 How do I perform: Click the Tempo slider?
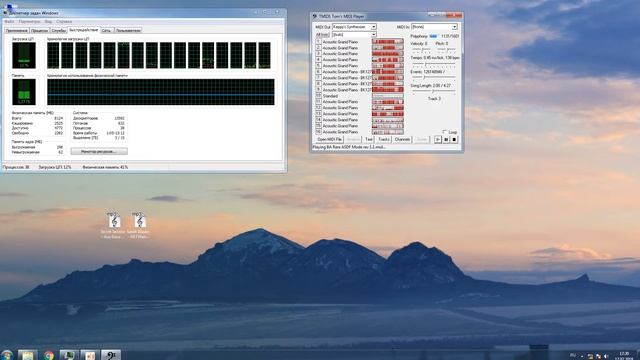click(433, 64)
